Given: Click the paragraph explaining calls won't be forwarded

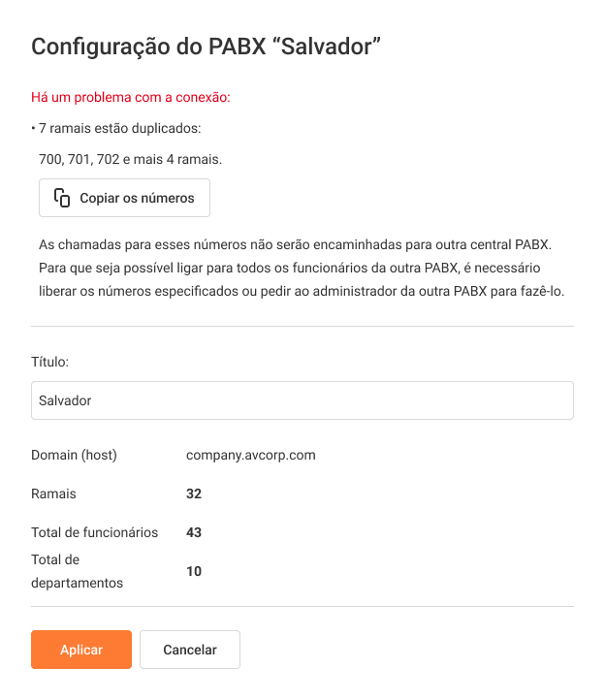Looking at the screenshot, I should tap(301, 266).
